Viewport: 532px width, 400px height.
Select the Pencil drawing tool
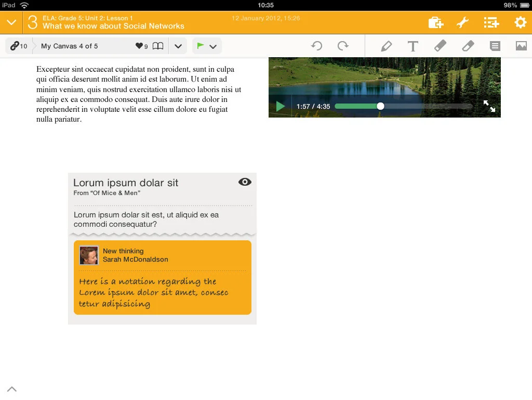pyautogui.click(x=387, y=46)
